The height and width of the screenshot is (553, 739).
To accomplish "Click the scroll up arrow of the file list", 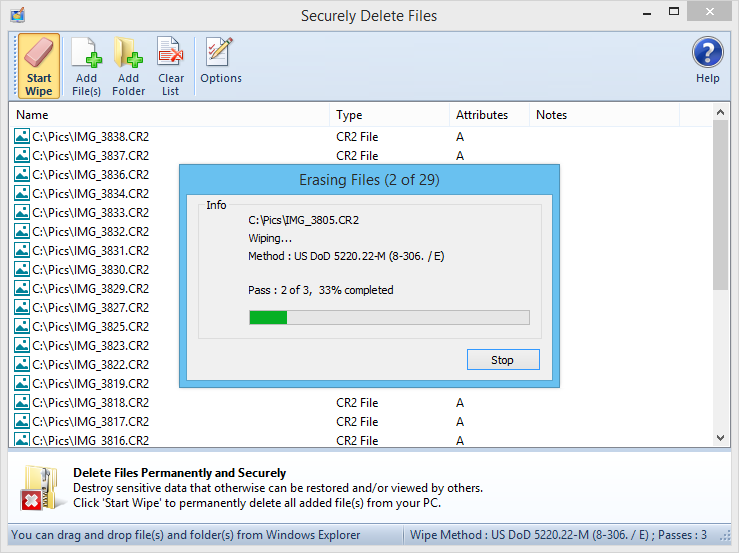I will [x=720, y=112].
